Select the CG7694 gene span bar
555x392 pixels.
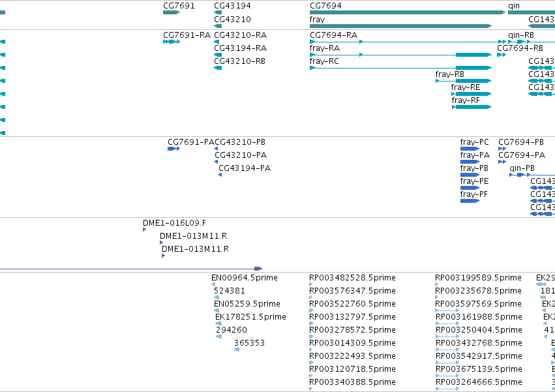[x=408, y=12]
